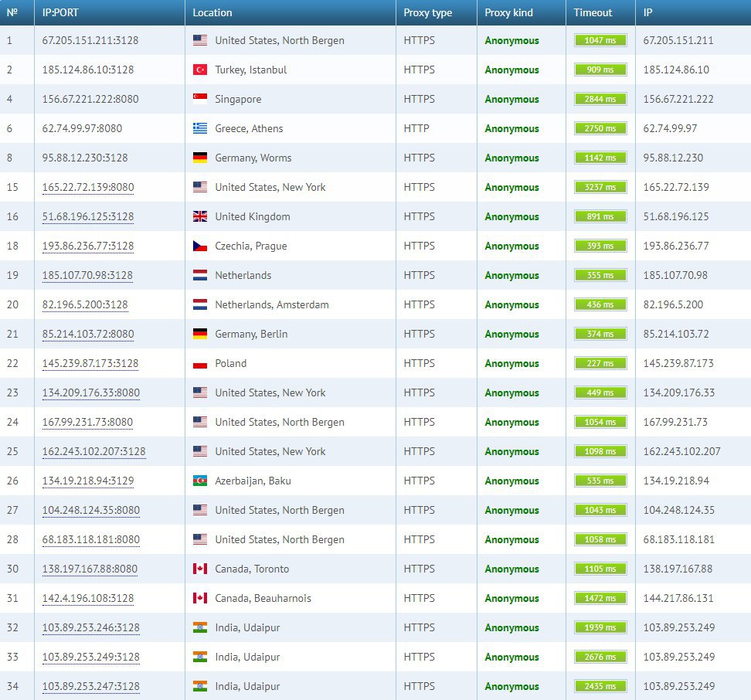Image resolution: width=751 pixels, height=700 pixels.
Task: Select address 67.205.151.211:3128 in row 1
Action: 90,40
